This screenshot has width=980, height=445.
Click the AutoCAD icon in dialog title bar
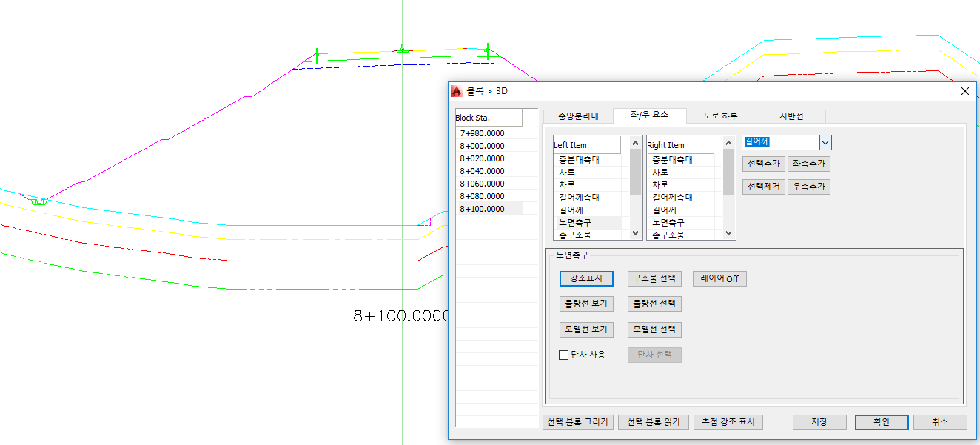456,91
